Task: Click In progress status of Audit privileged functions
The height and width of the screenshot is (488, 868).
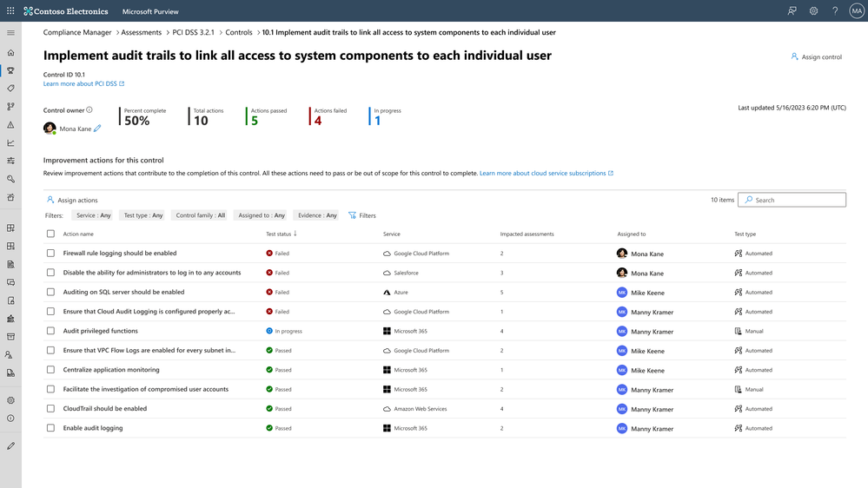Action: [284, 331]
